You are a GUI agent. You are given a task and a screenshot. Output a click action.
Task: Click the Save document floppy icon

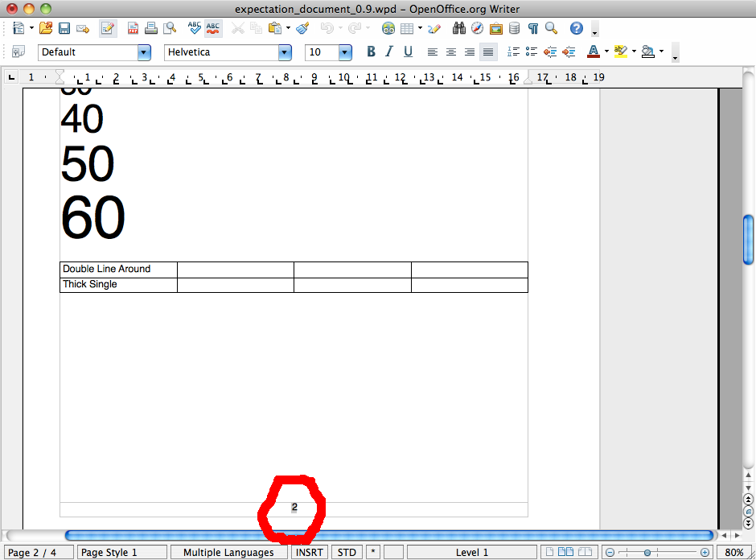coord(64,29)
